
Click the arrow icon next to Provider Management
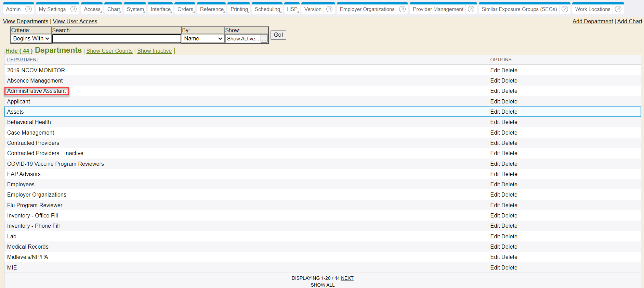(x=471, y=9)
